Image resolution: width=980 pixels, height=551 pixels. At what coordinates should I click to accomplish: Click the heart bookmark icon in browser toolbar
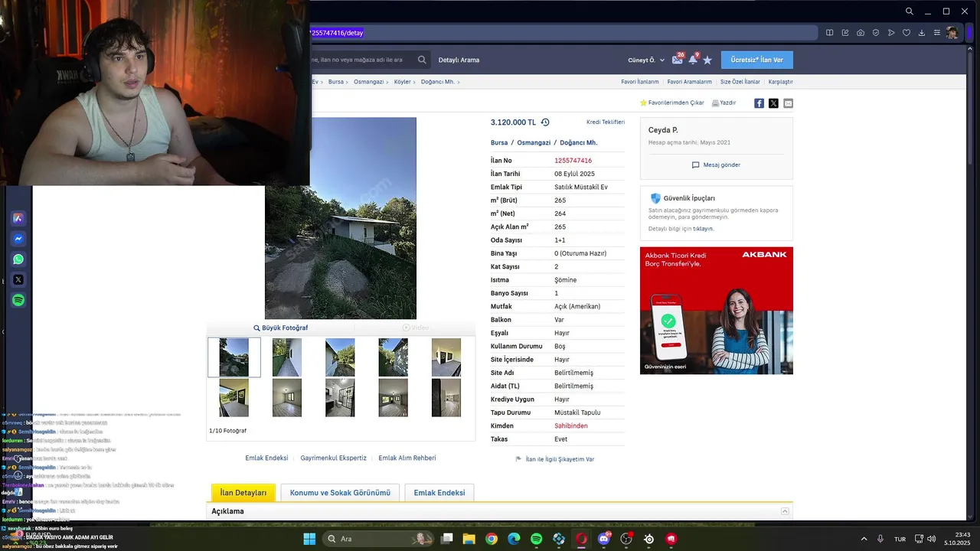coord(906,33)
